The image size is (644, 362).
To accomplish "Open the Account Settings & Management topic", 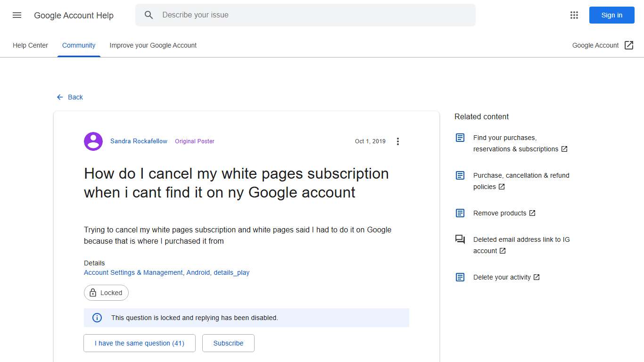I will tap(133, 272).
